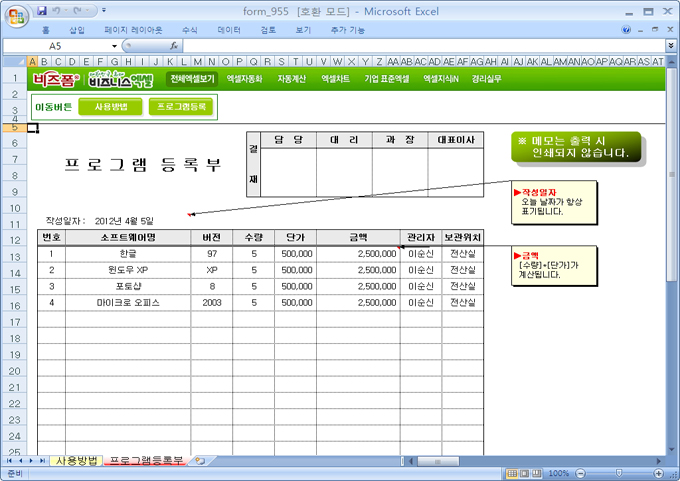Screen dimensions: 680x481
Task: Switch to Page Break Preview in status bar
Action: pos(537,473)
